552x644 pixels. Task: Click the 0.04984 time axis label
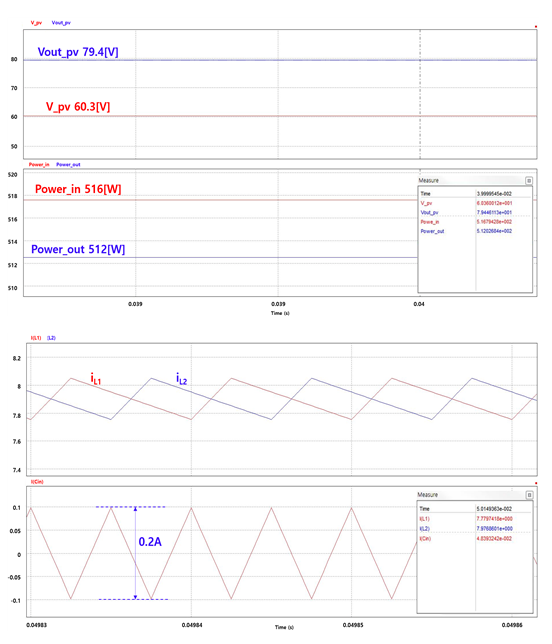[192, 625]
